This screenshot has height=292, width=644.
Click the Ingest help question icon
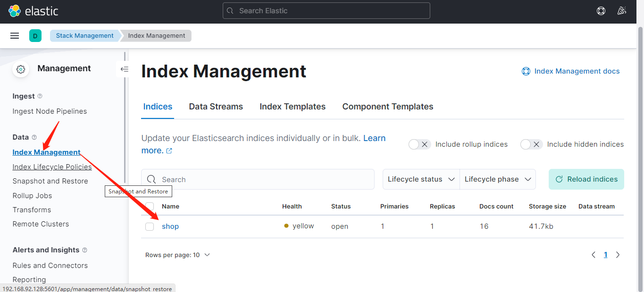pyautogui.click(x=40, y=96)
